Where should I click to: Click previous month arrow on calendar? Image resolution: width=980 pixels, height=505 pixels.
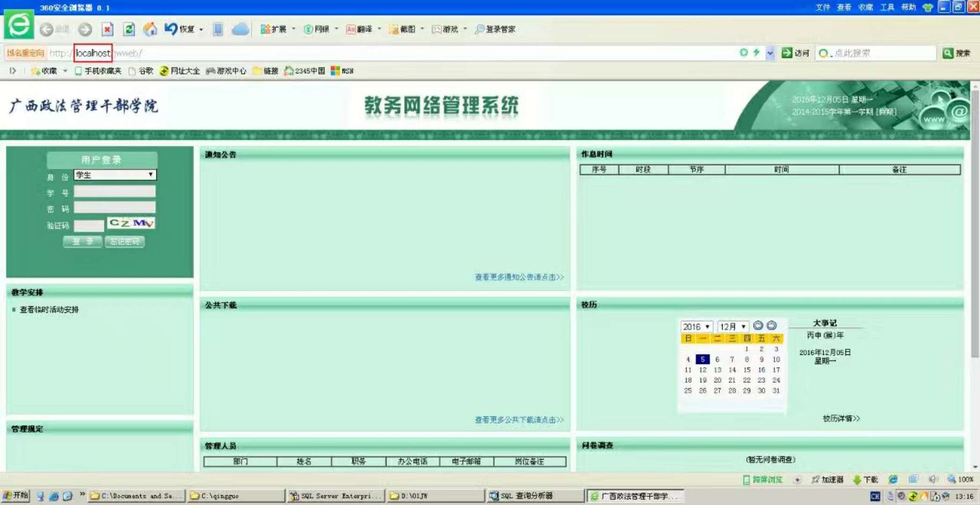click(758, 325)
